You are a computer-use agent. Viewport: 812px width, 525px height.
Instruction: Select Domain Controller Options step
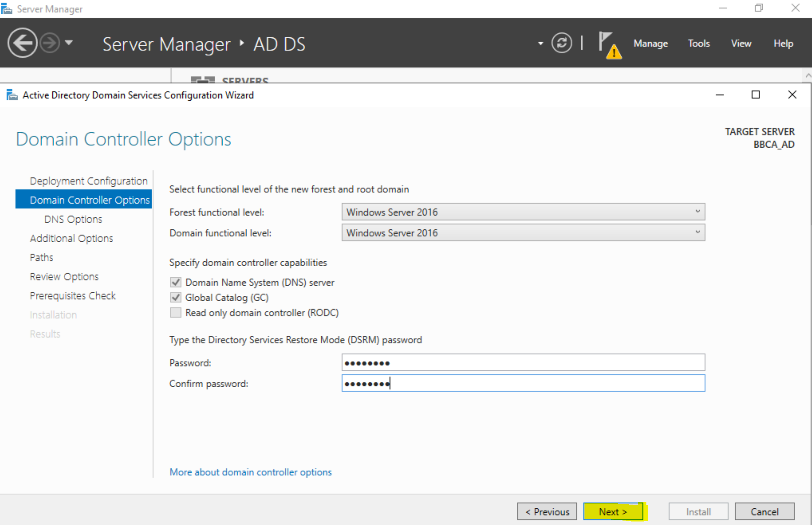click(x=84, y=200)
